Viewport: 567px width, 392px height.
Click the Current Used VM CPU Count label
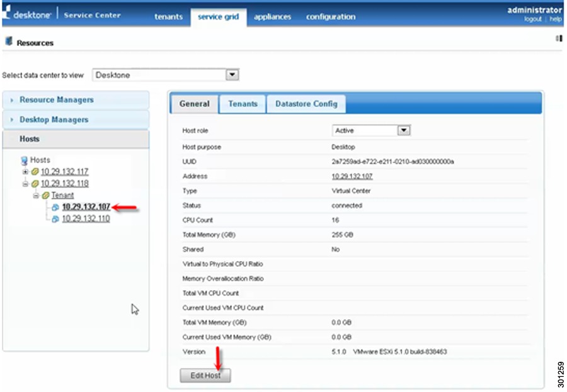[x=223, y=308]
